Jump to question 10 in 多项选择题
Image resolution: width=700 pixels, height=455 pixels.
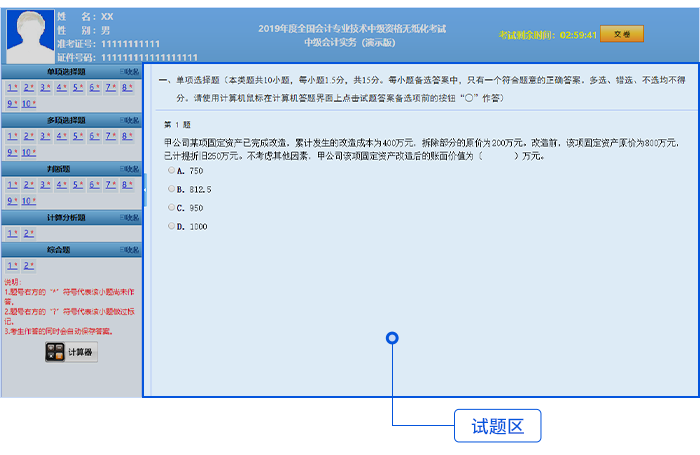(x=28, y=152)
